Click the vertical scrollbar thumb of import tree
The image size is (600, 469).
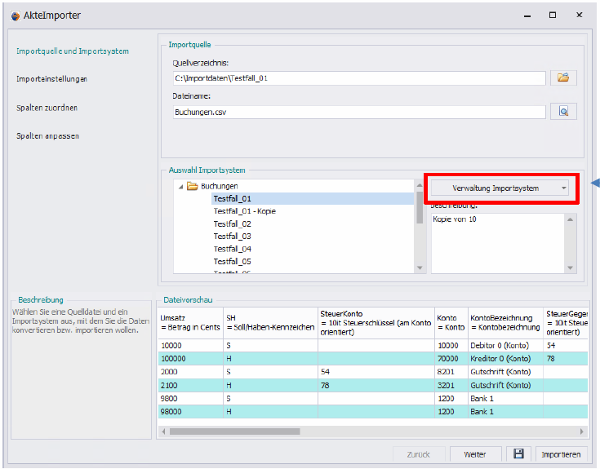[x=420, y=207]
